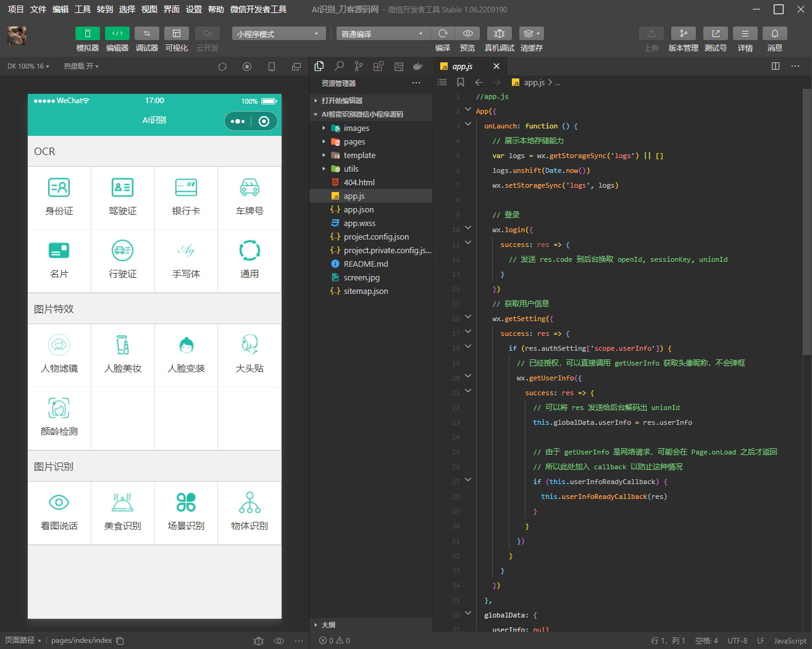Open the 工具 menu
This screenshot has width=812, height=649.
click(x=83, y=9)
